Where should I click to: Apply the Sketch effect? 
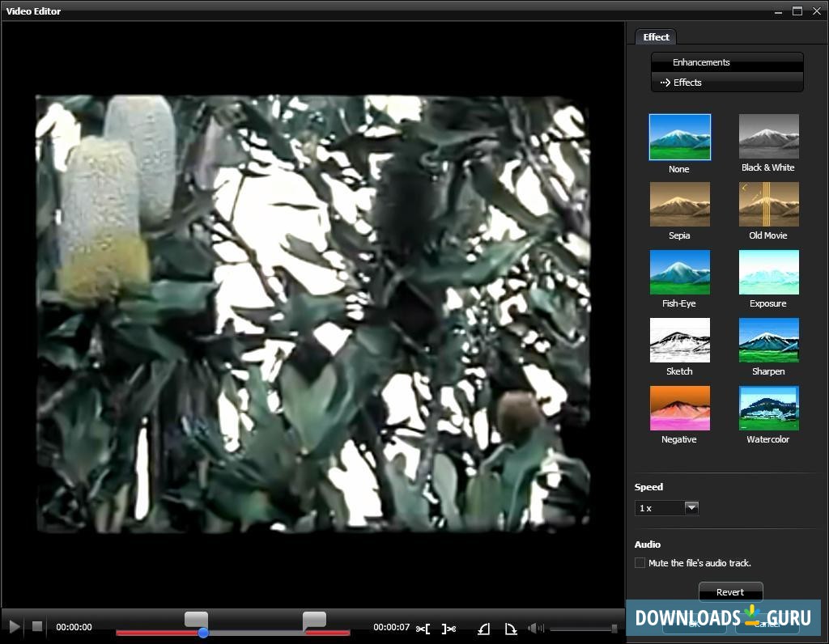pyautogui.click(x=679, y=341)
